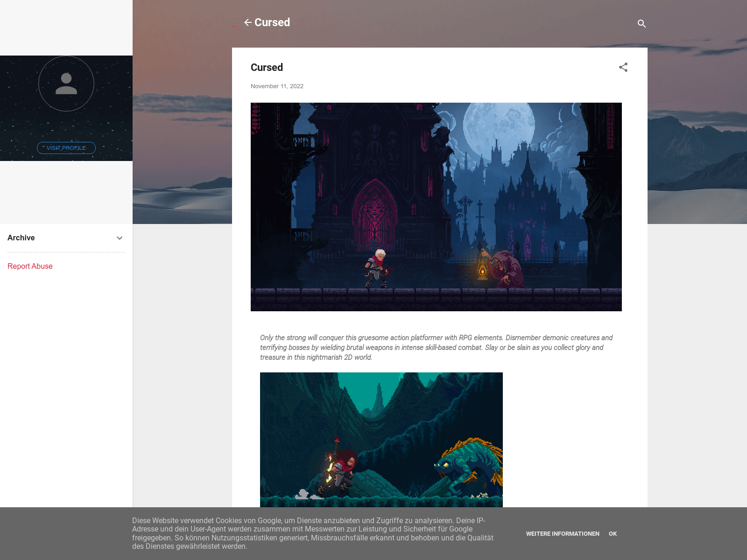Open the search magnifier icon
This screenshot has width=747, height=560.
click(x=641, y=23)
